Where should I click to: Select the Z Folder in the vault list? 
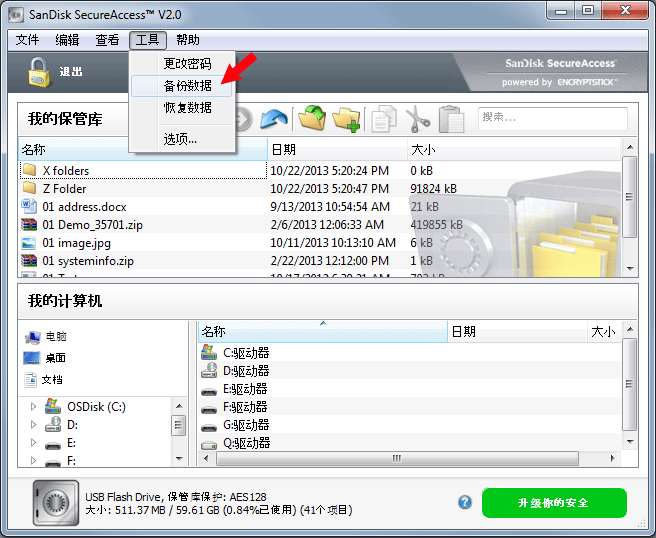[x=64, y=189]
